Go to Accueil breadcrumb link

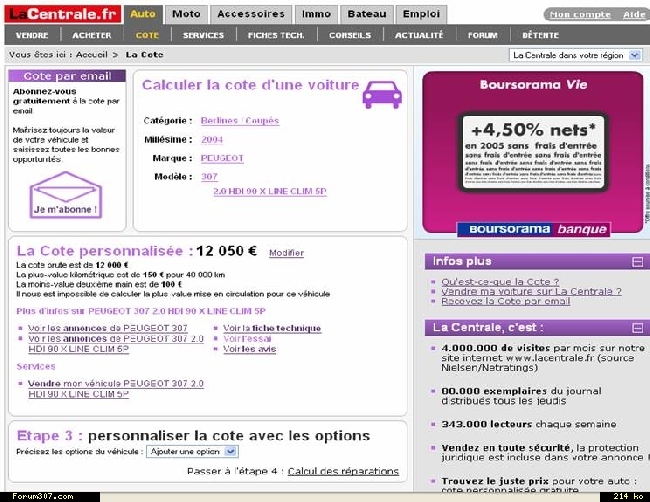coord(92,55)
